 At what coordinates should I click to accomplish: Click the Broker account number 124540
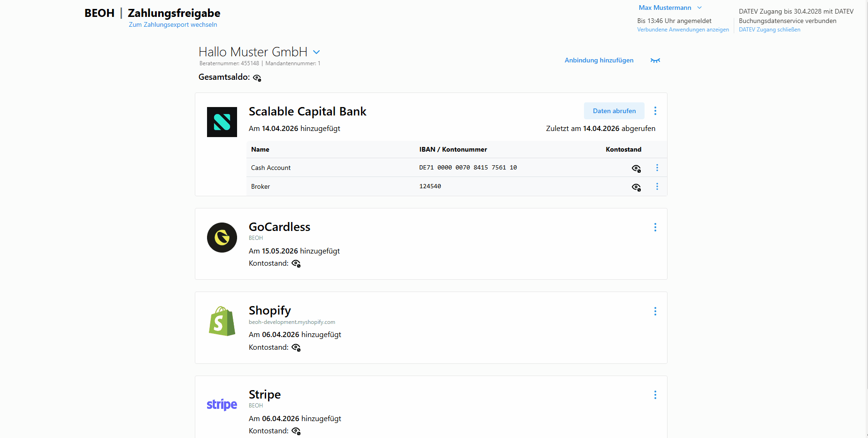pos(430,186)
